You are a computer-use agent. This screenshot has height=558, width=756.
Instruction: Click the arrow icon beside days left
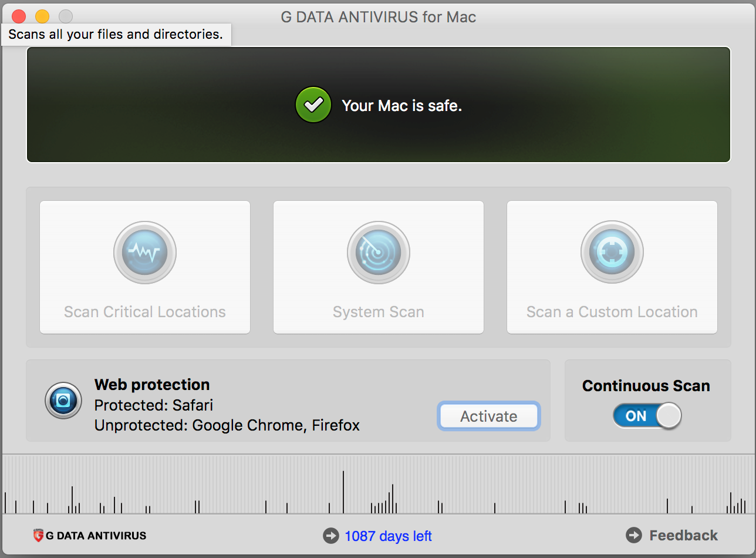point(331,536)
